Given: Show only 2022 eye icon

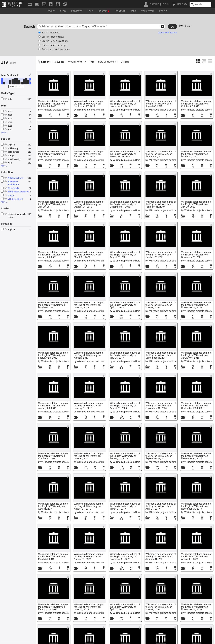Looking at the screenshot, I should point(6,111).
